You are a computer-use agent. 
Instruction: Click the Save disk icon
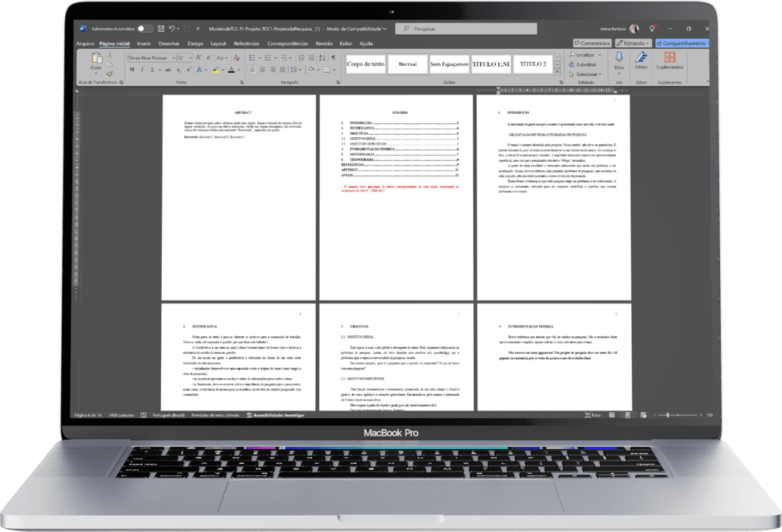tap(159, 28)
